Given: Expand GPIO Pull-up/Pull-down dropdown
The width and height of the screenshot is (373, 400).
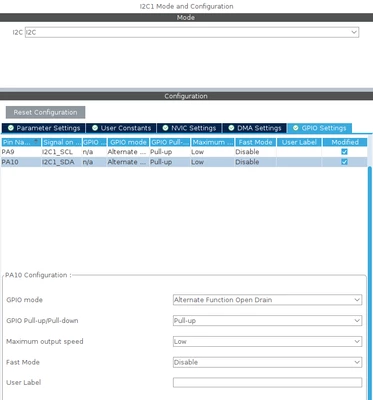Looking at the screenshot, I should [267, 321].
